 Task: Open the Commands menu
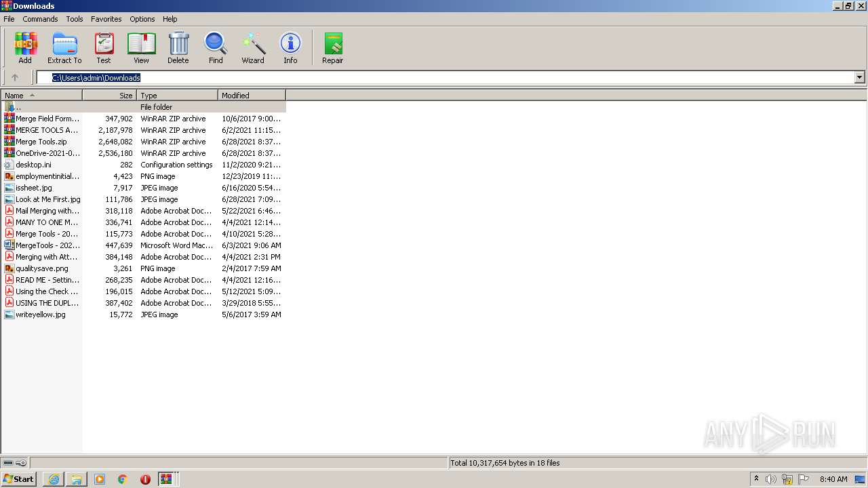[x=40, y=19]
